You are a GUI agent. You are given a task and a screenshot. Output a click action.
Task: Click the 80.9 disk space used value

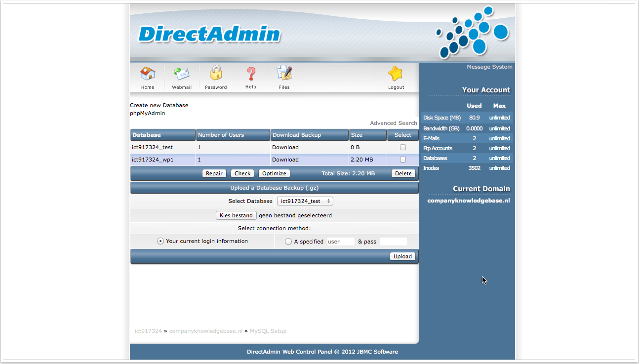475,118
